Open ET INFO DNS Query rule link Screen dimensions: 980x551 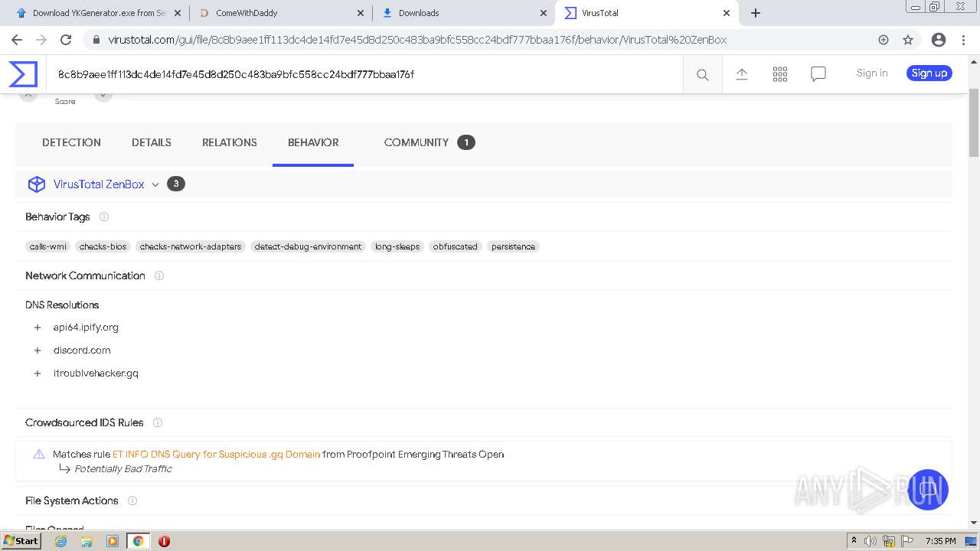[x=216, y=454]
